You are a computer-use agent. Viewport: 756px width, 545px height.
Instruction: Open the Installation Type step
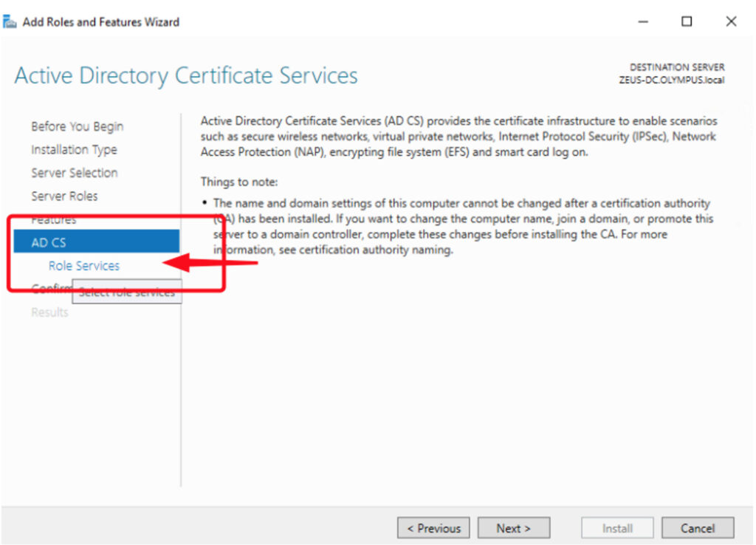pos(74,150)
